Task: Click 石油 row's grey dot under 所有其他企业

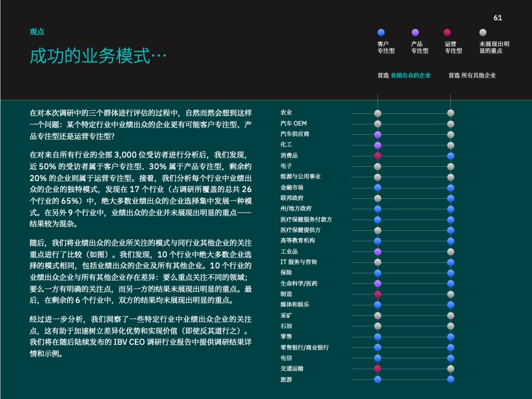Action: 451,326
